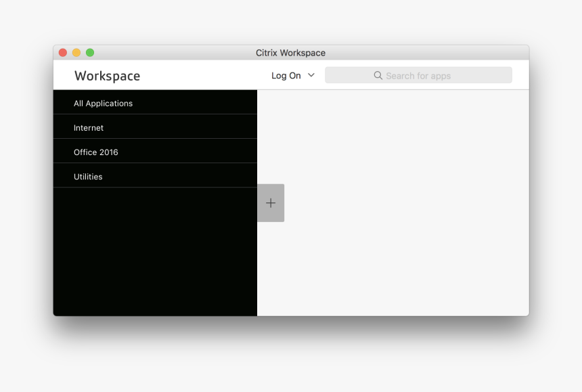Add a new application using the plus control
Screen dimensions: 582x392
click(271, 202)
